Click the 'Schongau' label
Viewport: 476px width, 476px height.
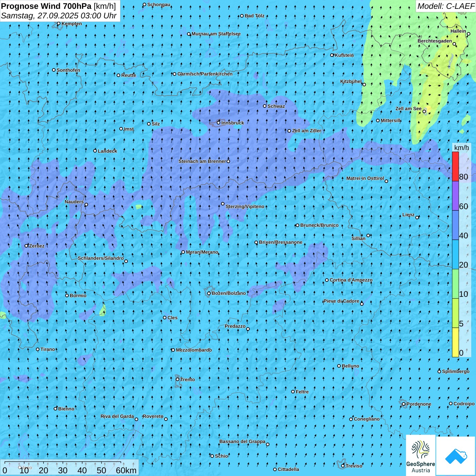[159, 4]
